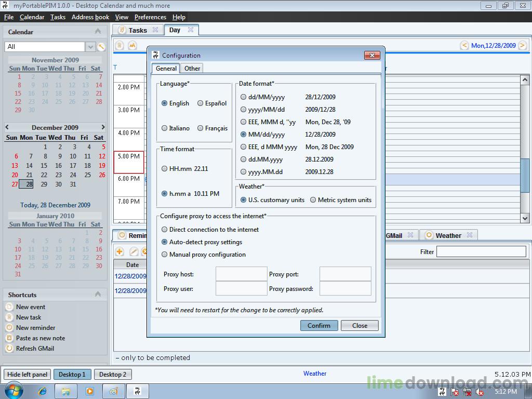Click the add reminder plus icon
The image size is (532, 399).
tap(119, 251)
